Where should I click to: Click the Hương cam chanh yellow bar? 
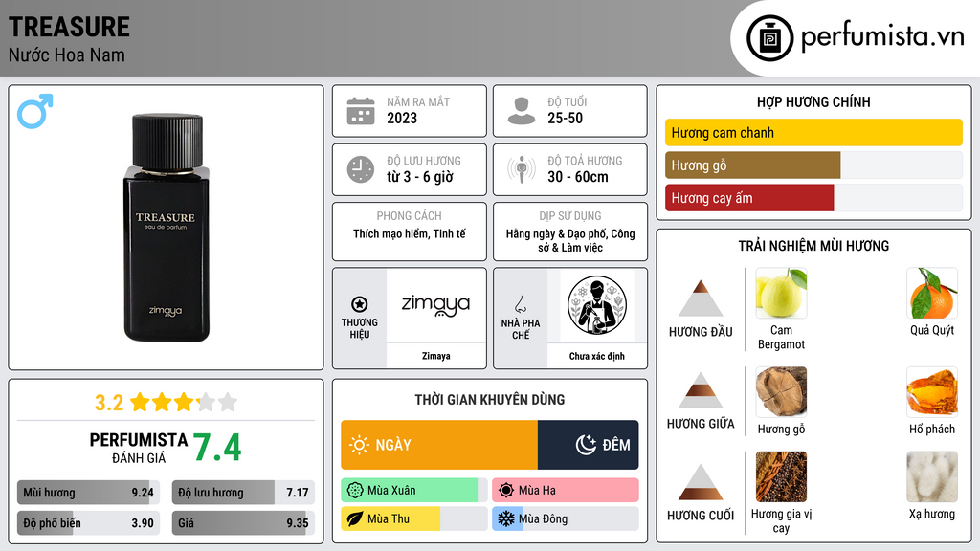click(x=813, y=132)
